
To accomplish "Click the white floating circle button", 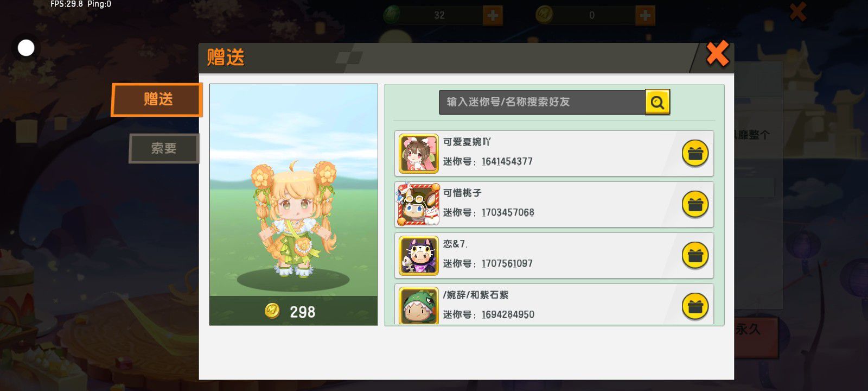I will pyautogui.click(x=26, y=48).
